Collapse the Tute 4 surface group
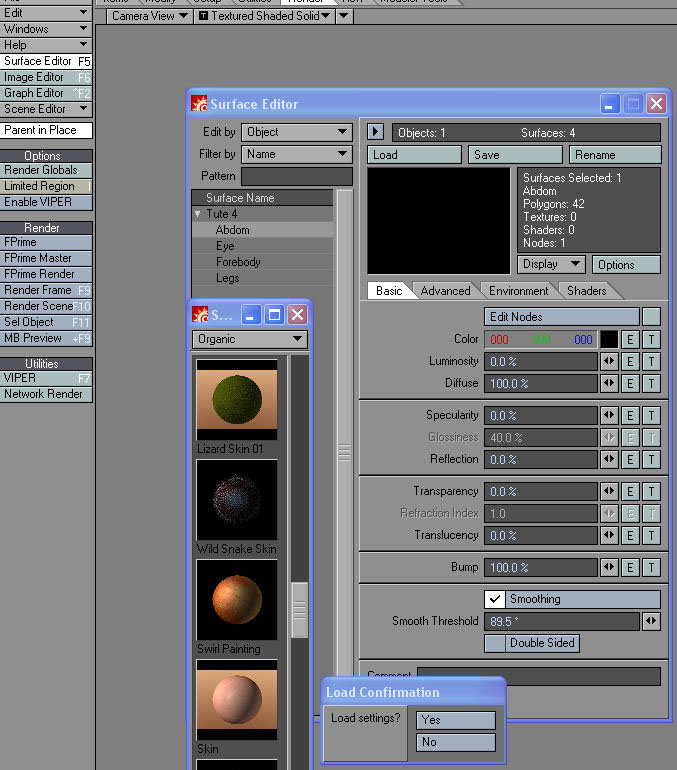The height and width of the screenshot is (770, 677). tap(198, 214)
